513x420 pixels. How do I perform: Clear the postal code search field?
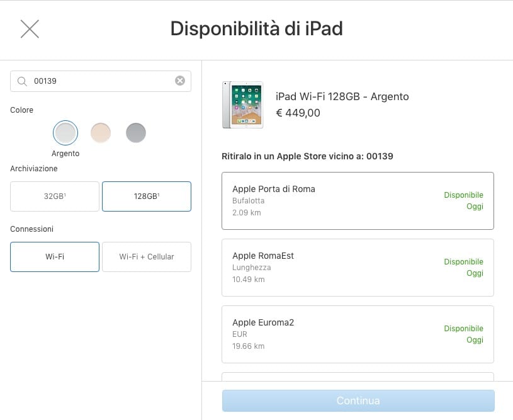pos(180,81)
